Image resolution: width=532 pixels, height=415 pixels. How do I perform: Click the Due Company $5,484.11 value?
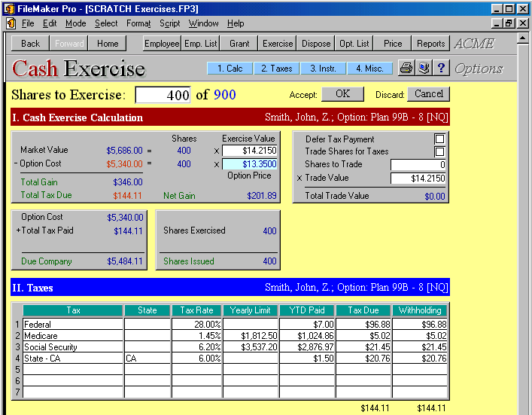click(x=125, y=261)
